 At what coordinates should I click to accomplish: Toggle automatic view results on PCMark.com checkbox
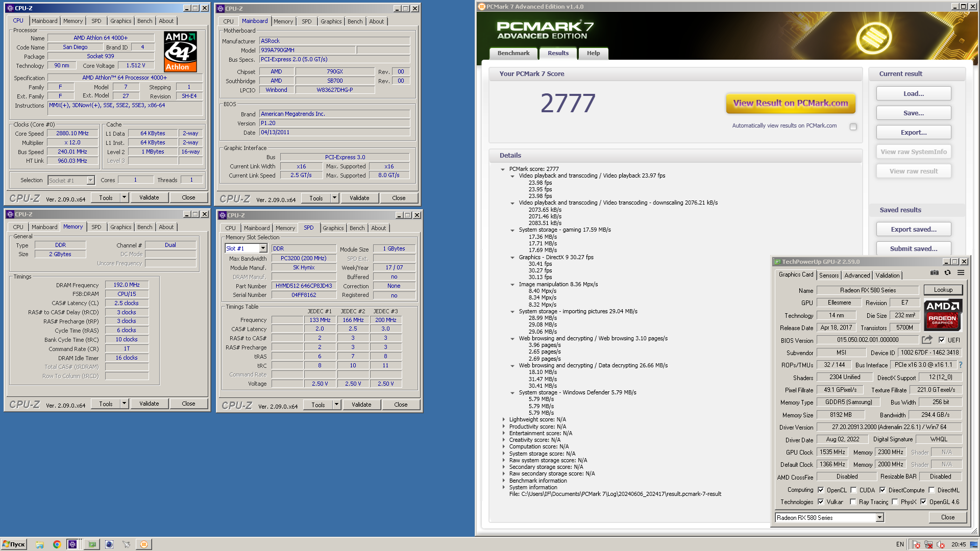(853, 127)
